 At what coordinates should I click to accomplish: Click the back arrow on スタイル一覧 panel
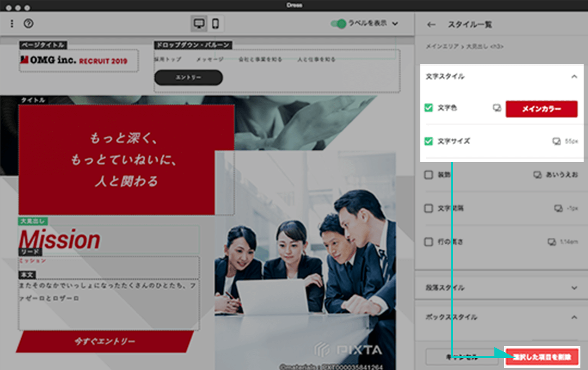431,24
